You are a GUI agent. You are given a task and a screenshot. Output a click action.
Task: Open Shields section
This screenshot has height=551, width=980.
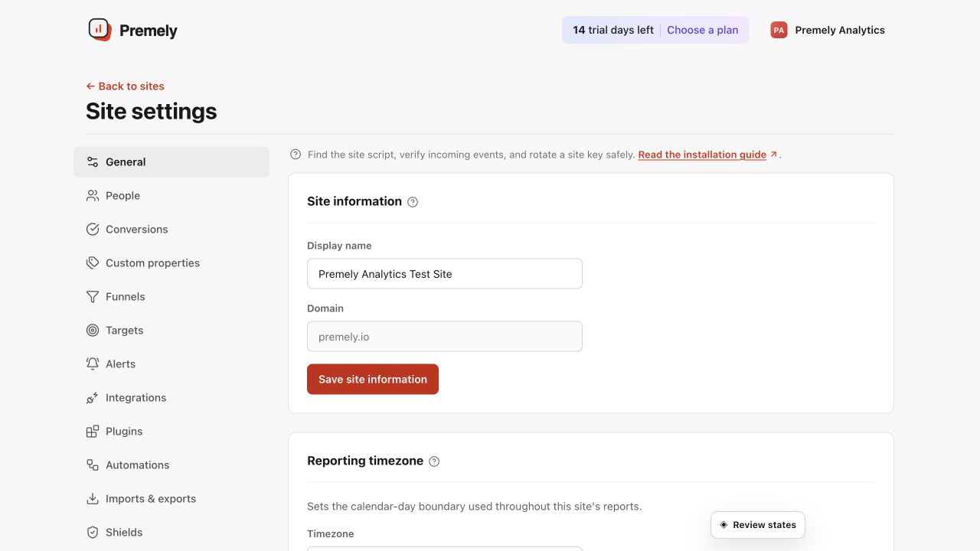pyautogui.click(x=171, y=533)
